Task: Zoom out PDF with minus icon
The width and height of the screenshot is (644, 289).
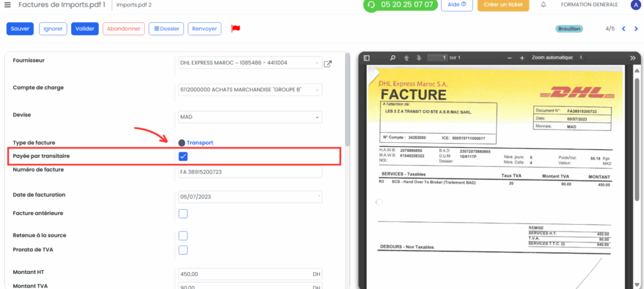Action: click(x=509, y=58)
